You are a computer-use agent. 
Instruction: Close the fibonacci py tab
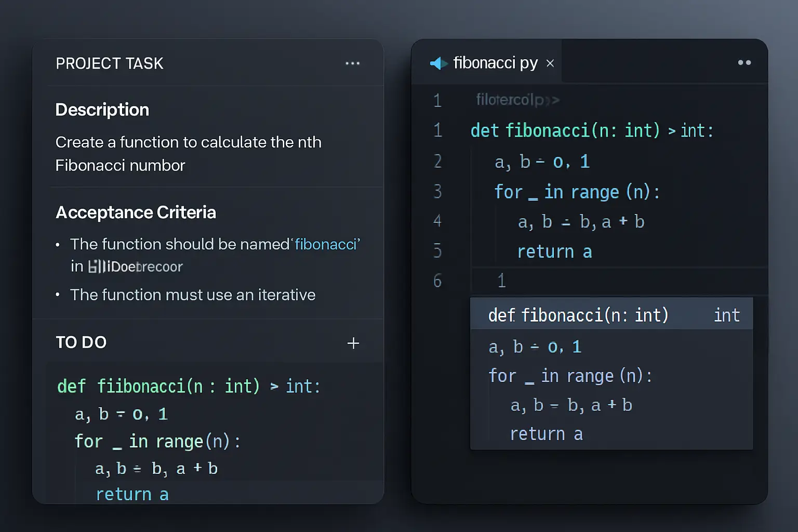click(550, 63)
